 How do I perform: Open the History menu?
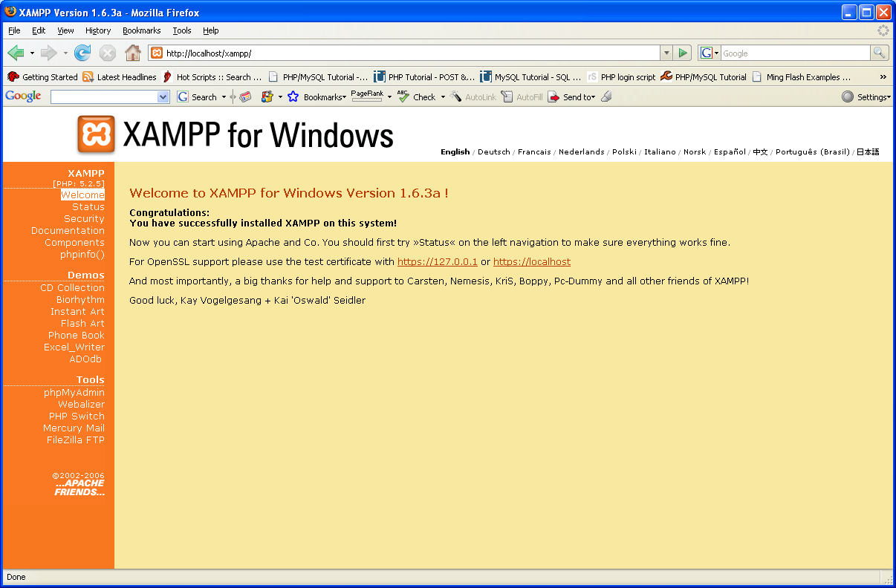coord(98,30)
